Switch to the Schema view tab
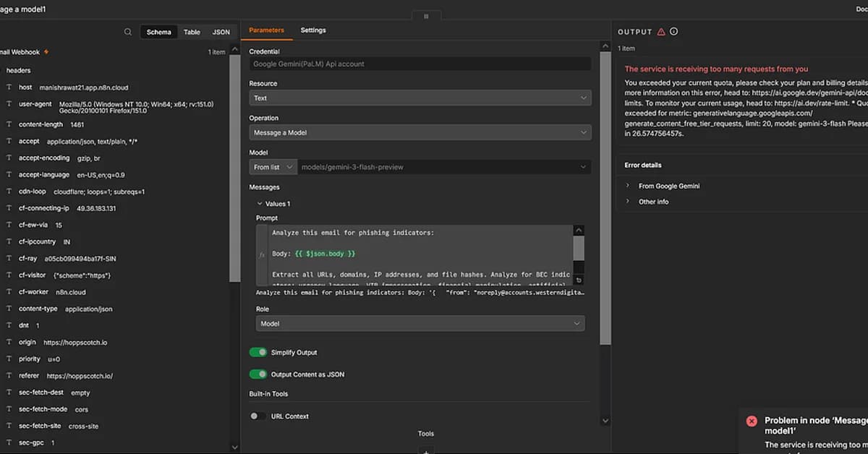The image size is (868, 454). (x=158, y=32)
